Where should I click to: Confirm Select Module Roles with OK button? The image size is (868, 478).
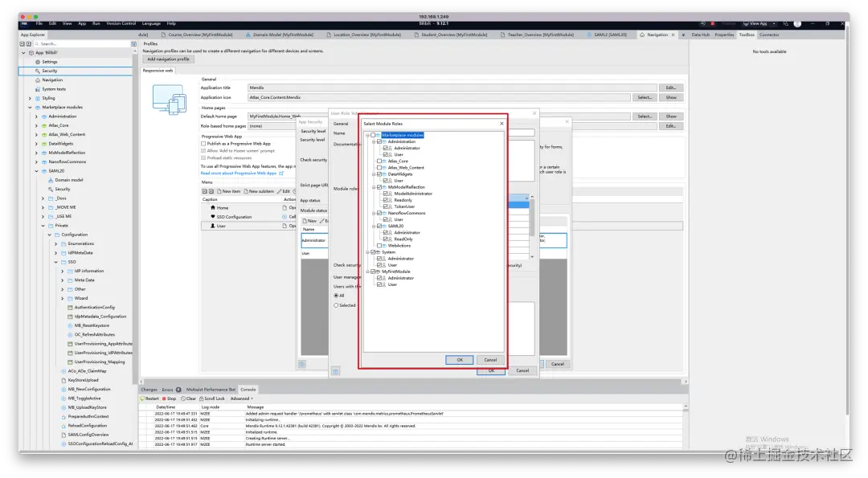(x=460, y=360)
